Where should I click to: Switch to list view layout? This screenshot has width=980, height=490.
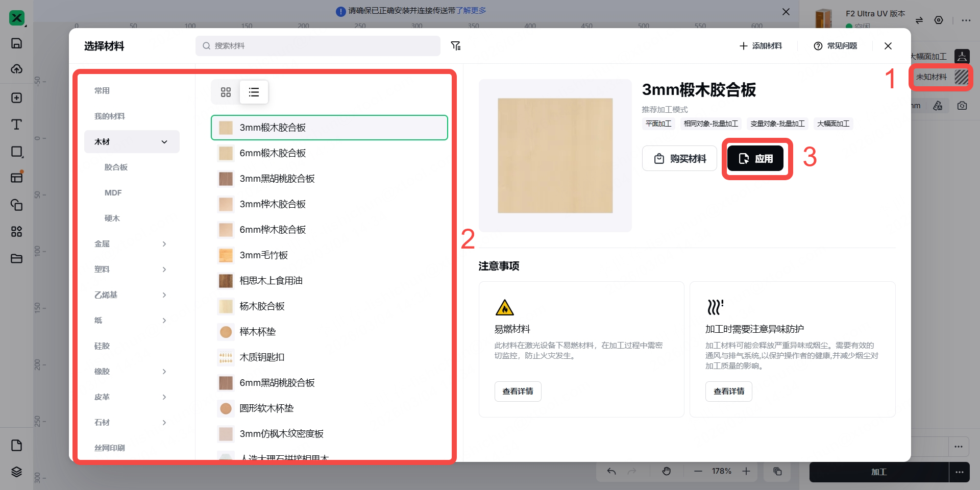[254, 92]
